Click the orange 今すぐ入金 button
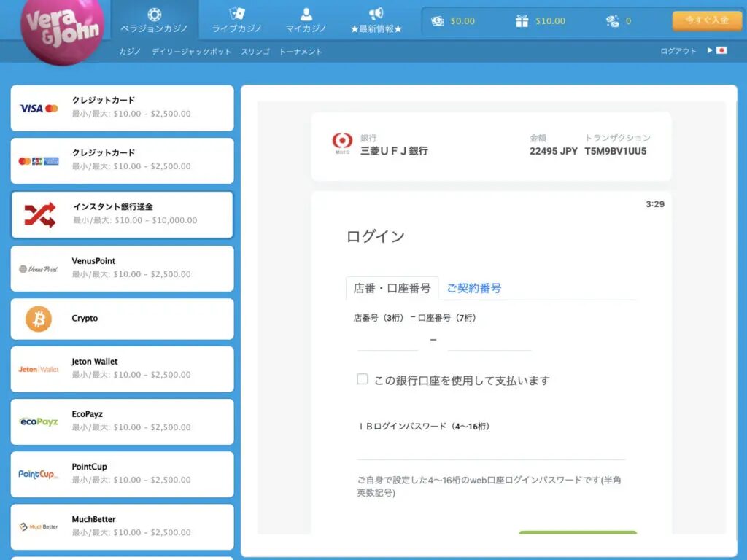The image size is (747, 560). pos(707,21)
